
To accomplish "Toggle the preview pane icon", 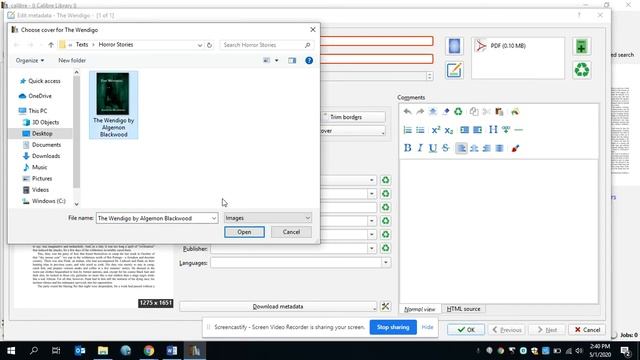I will pos(292,60).
